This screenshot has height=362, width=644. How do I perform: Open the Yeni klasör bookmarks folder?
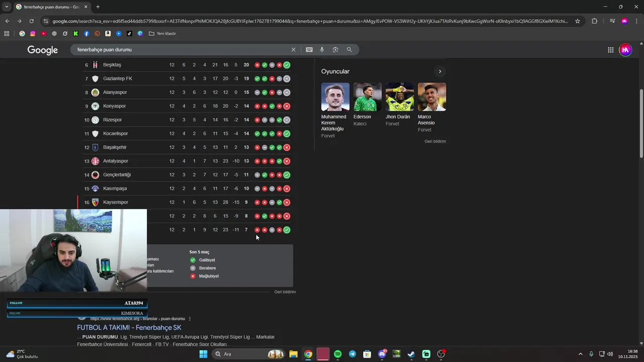tap(162, 34)
